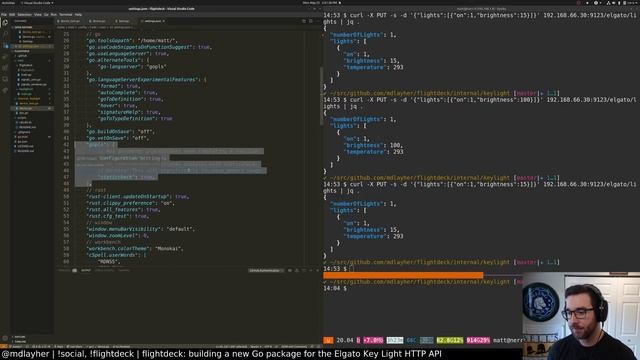Switch to the TERMINAL panel tab
The image size is (640, 360).
(124, 270)
